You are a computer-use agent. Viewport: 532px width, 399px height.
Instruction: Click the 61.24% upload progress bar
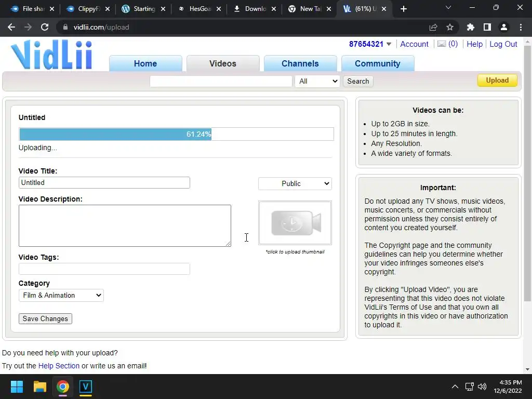tap(176, 134)
